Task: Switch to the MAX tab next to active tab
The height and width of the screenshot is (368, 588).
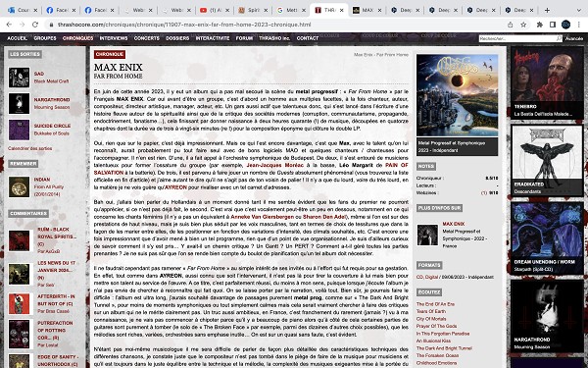Action: tap(367, 10)
